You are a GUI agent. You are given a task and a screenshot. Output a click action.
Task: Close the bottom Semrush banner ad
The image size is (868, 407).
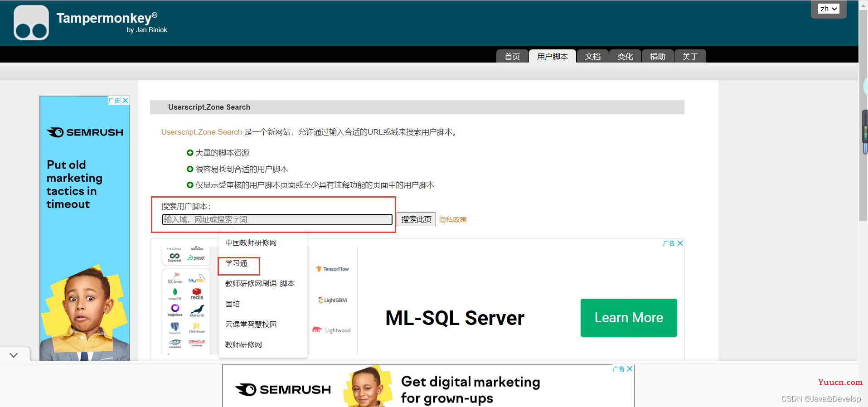[630, 369]
